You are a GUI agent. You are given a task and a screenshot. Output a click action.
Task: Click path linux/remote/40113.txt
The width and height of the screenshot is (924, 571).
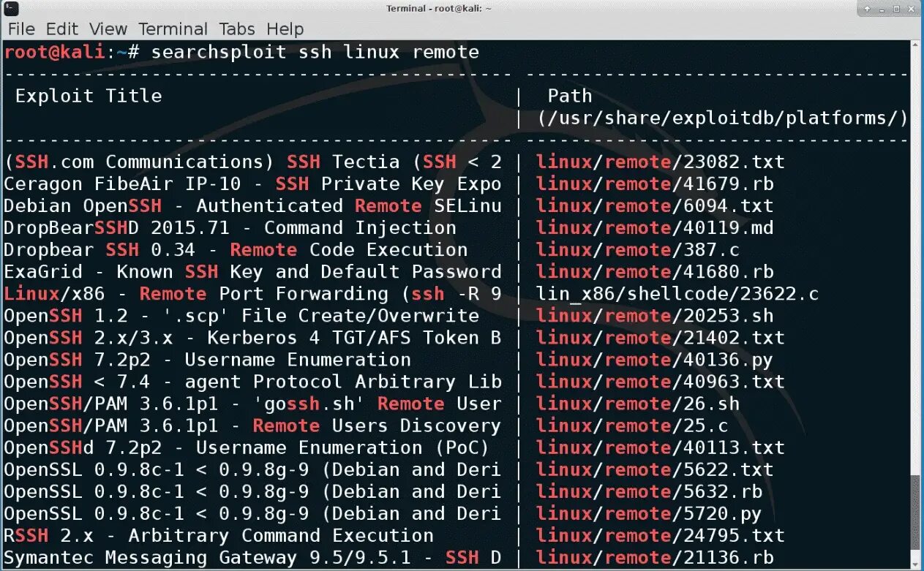(661, 447)
